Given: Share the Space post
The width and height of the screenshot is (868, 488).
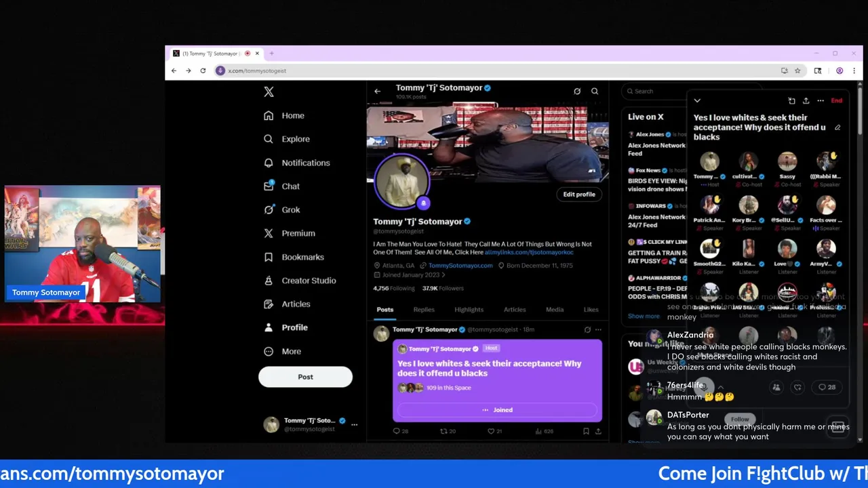Looking at the screenshot, I should point(598,431).
